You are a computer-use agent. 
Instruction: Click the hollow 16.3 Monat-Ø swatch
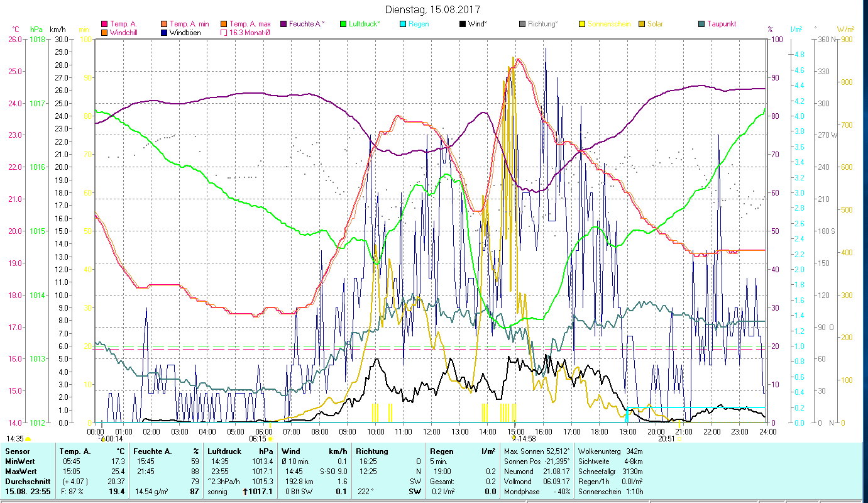pyautogui.click(x=224, y=32)
